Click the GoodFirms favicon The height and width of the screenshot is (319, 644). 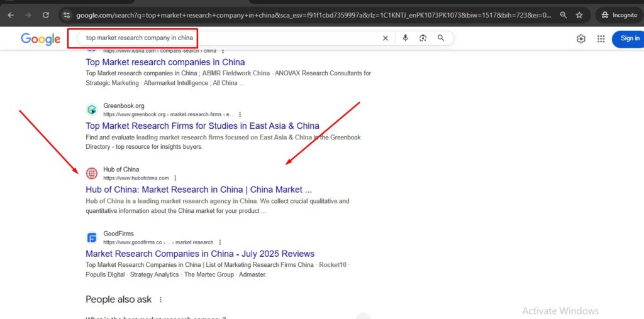(92, 238)
